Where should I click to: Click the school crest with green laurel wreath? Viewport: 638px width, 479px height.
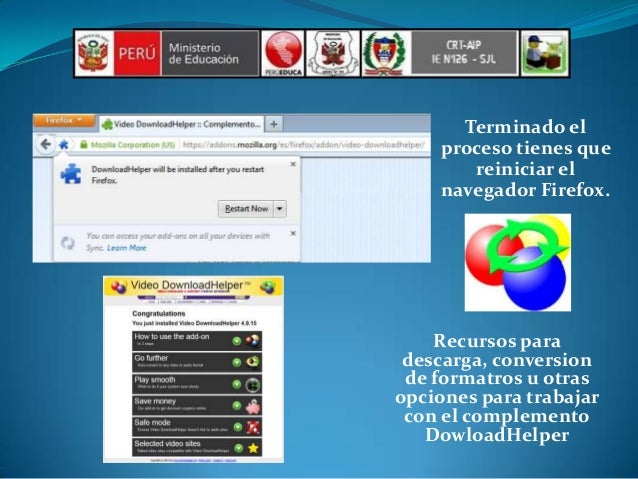click(x=385, y=53)
